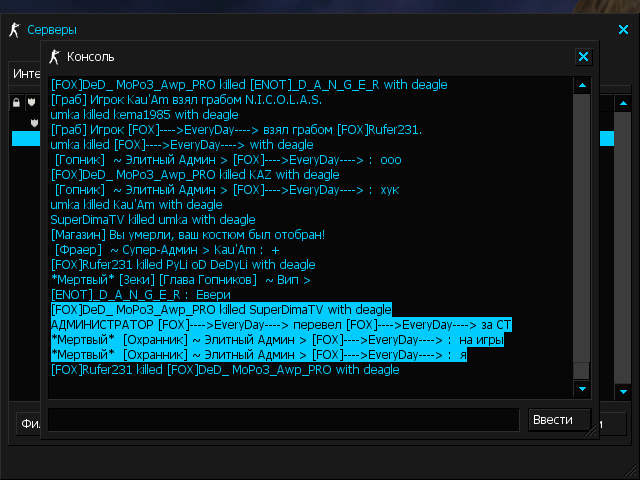This screenshot has width=640, height=480.
Task: Open the Интернет tab in Серверы
Action: tap(25, 73)
